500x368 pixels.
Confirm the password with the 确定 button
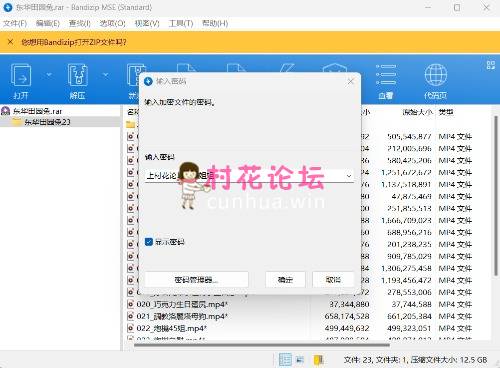pyautogui.click(x=285, y=279)
